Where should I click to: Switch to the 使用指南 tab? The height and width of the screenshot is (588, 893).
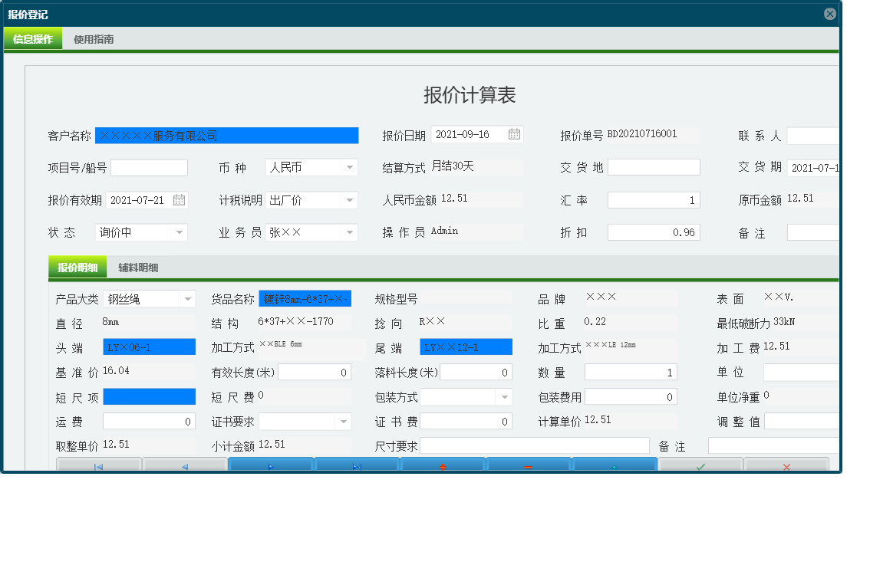click(x=92, y=38)
